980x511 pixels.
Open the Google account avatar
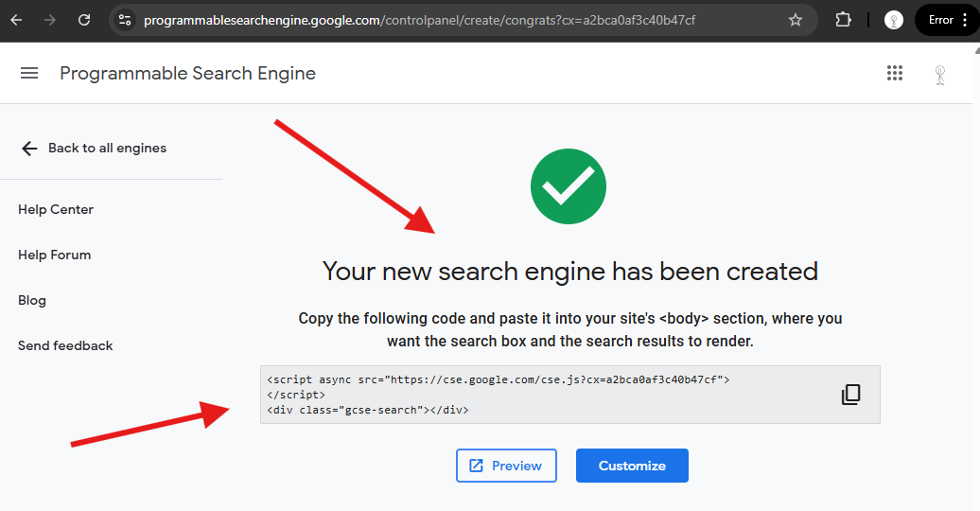point(939,75)
